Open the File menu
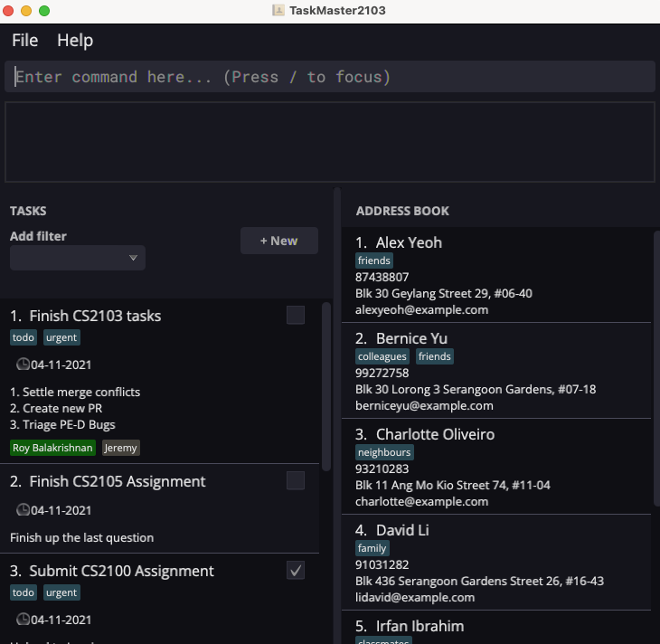The height and width of the screenshot is (644, 660). [x=24, y=41]
